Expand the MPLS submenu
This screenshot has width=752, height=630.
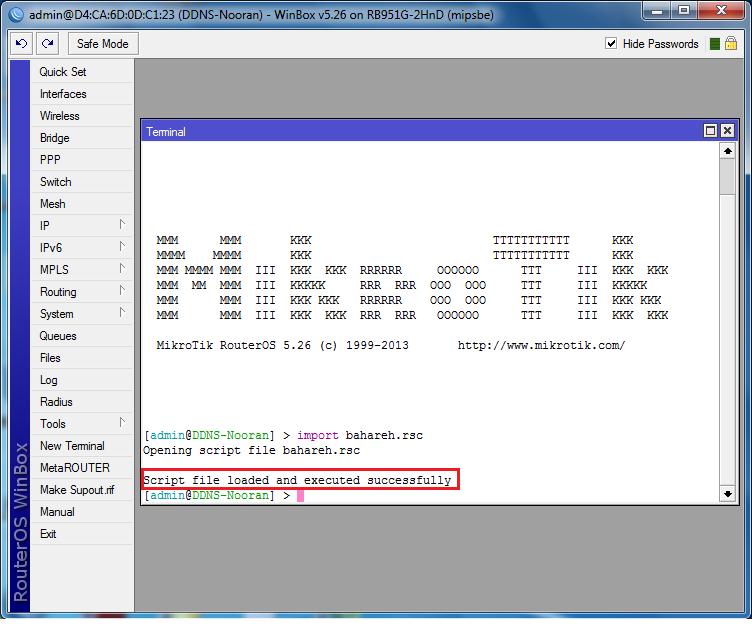[x=82, y=270]
